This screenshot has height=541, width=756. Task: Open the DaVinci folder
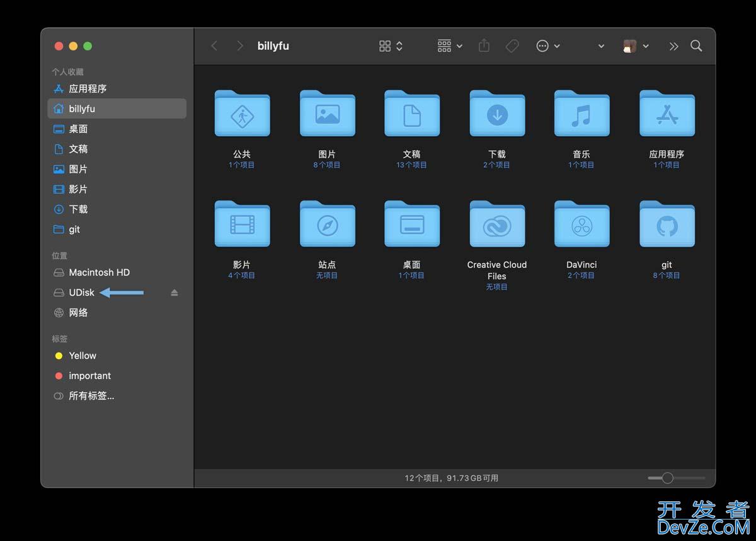[581, 224]
